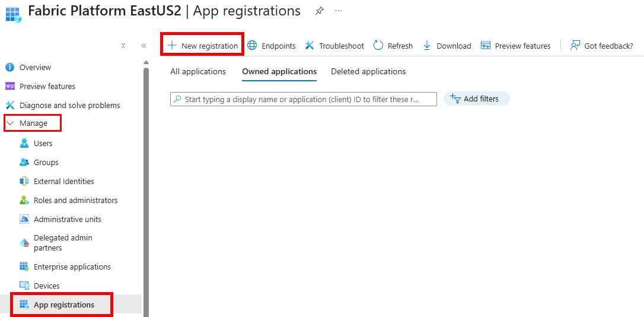Click the Enterprise applications grid icon
This screenshot has height=317, width=644.
pos(24,267)
